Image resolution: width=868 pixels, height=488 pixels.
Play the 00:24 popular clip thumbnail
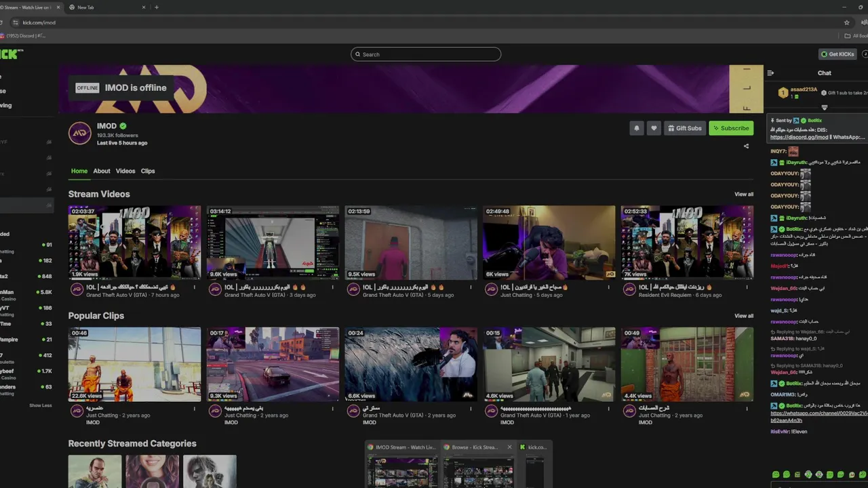[x=411, y=365]
